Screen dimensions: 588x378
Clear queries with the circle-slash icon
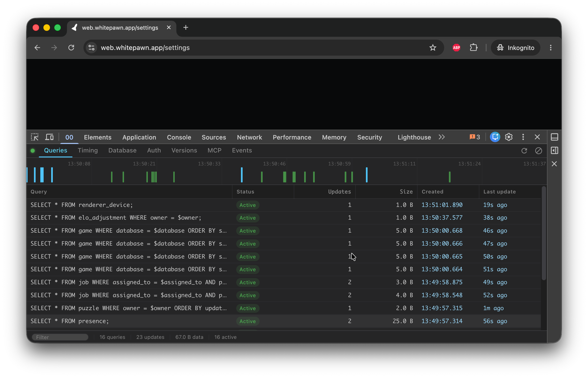[x=538, y=150]
